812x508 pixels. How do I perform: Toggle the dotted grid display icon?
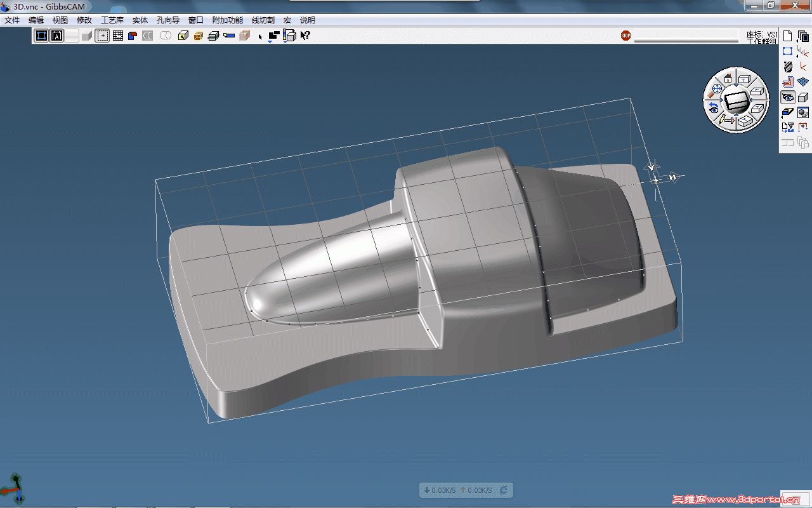tap(118, 36)
